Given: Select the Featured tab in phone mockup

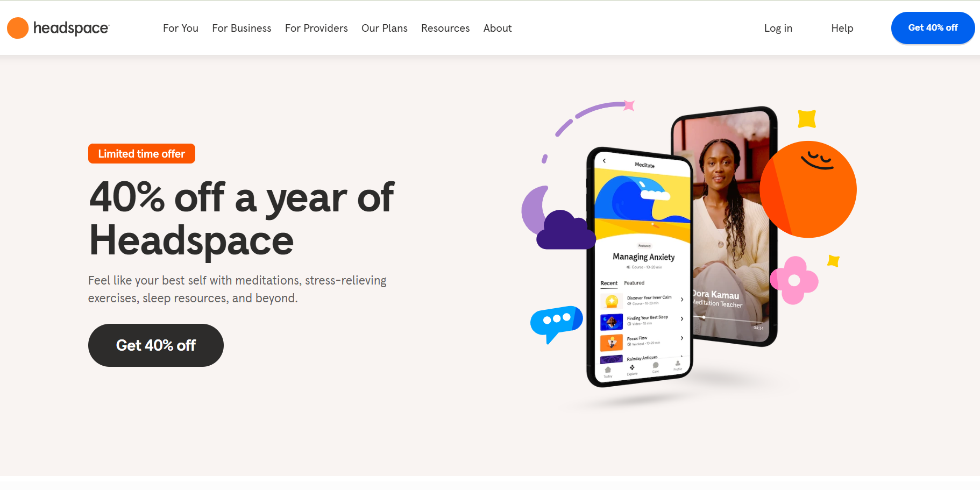Looking at the screenshot, I should [634, 283].
